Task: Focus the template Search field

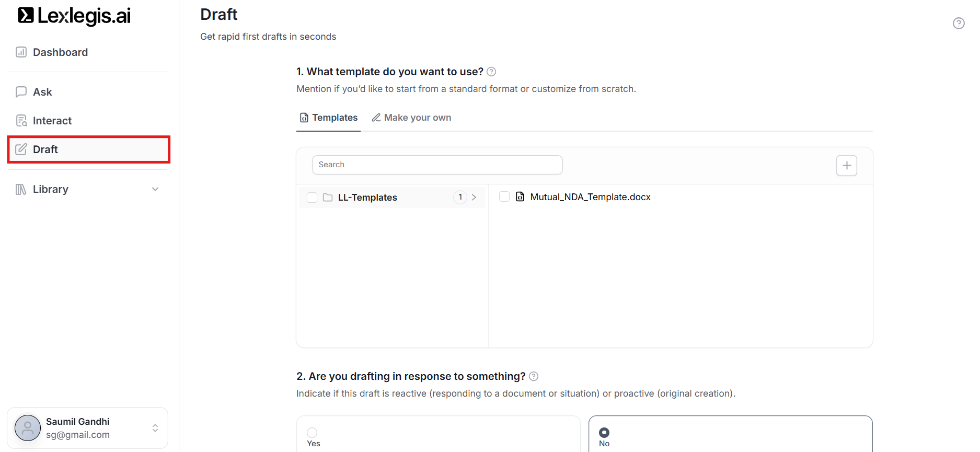Action: (437, 165)
